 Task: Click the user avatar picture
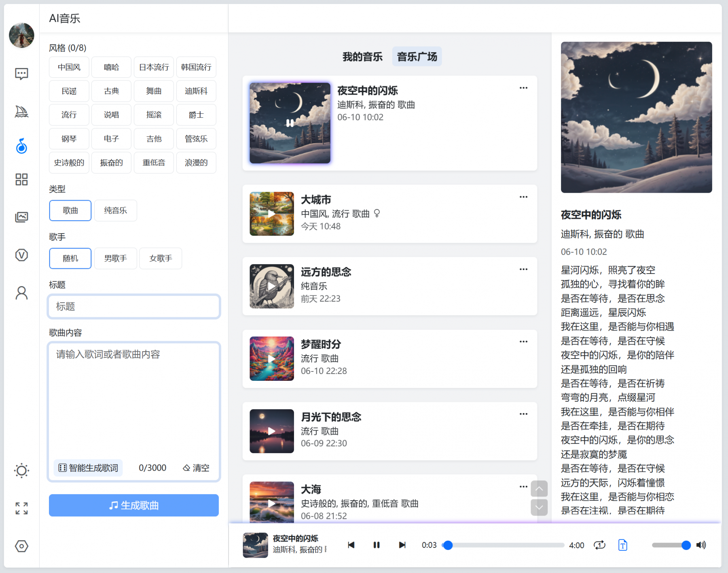click(21, 35)
